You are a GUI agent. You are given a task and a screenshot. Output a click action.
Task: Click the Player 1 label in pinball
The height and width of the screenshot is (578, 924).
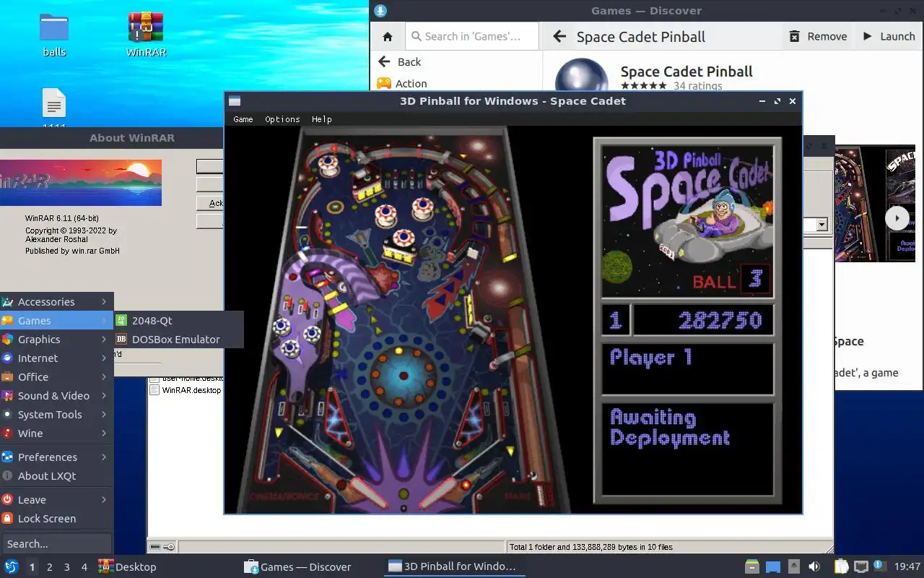point(651,358)
